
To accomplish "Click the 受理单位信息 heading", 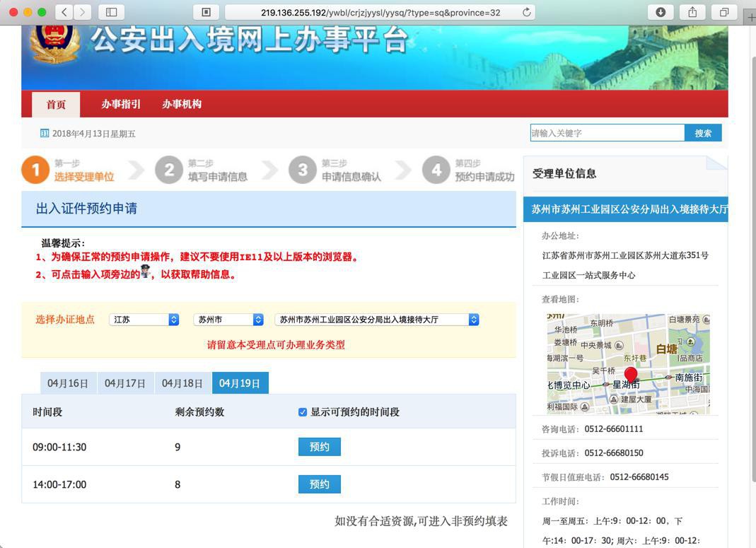I will point(564,173).
